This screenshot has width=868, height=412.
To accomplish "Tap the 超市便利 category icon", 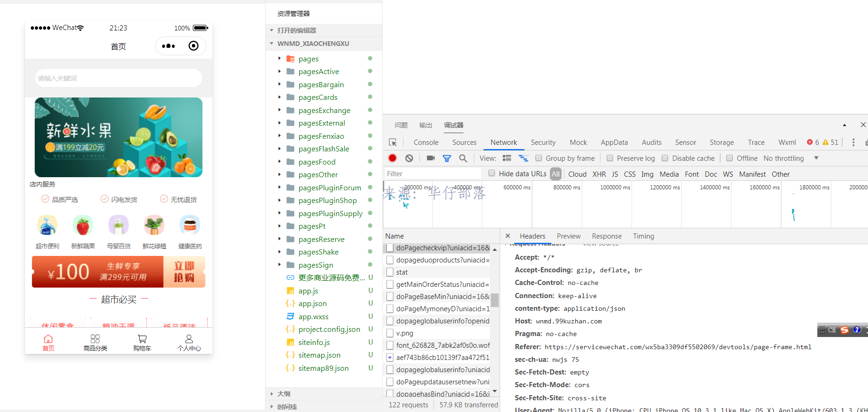I will point(47,225).
